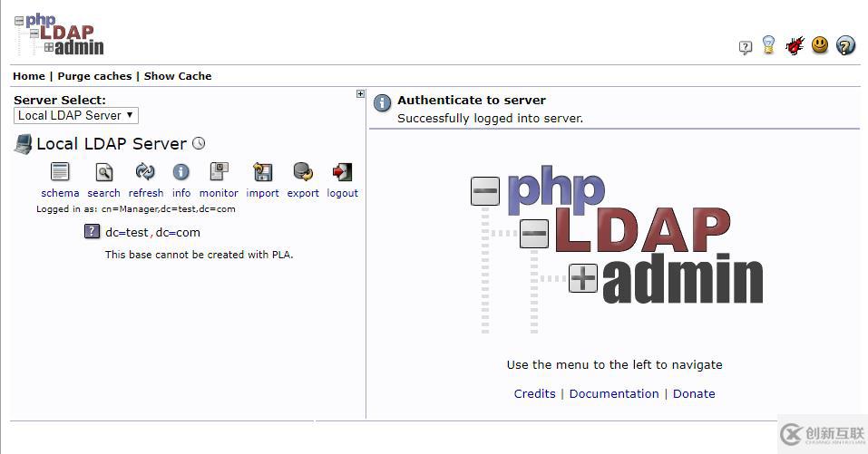Screen dimensions: 868x454
Task: Click the light bulb feature request icon
Action: coord(769,45)
